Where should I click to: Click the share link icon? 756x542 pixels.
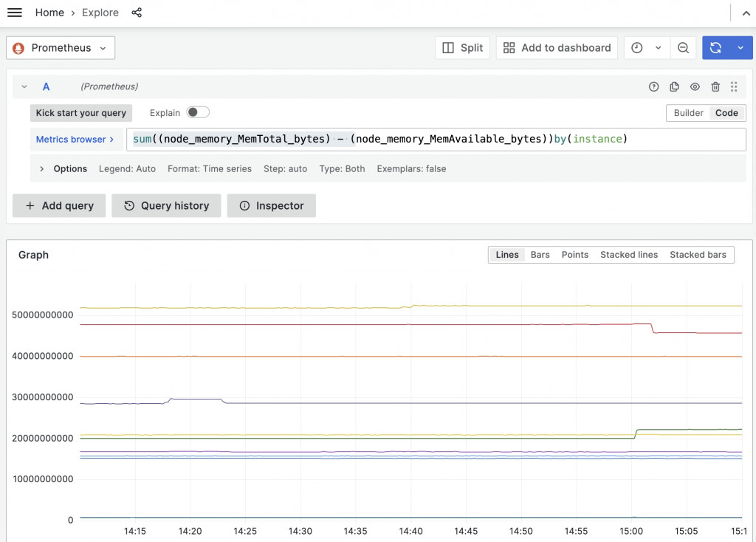pos(137,13)
